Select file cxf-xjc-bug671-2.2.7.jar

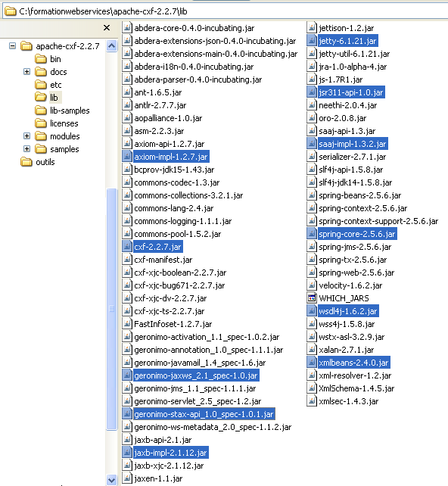point(179,285)
